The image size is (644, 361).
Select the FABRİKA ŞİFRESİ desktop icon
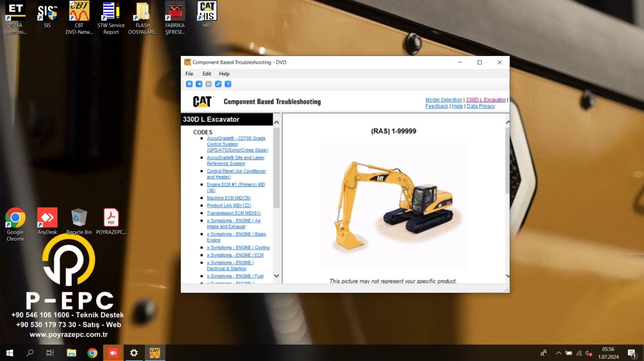click(x=175, y=18)
